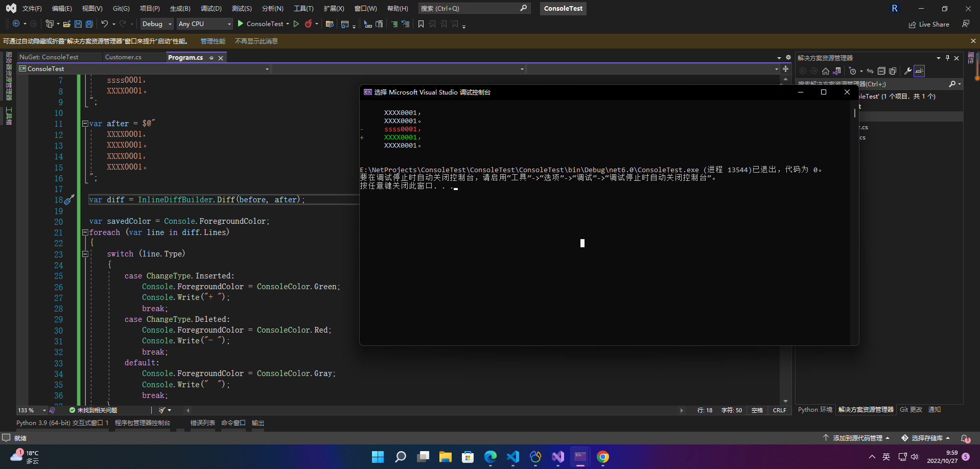Screen dimensions: 980x469
Task: Collapse the foreach block at line 21
Action: 85,232
